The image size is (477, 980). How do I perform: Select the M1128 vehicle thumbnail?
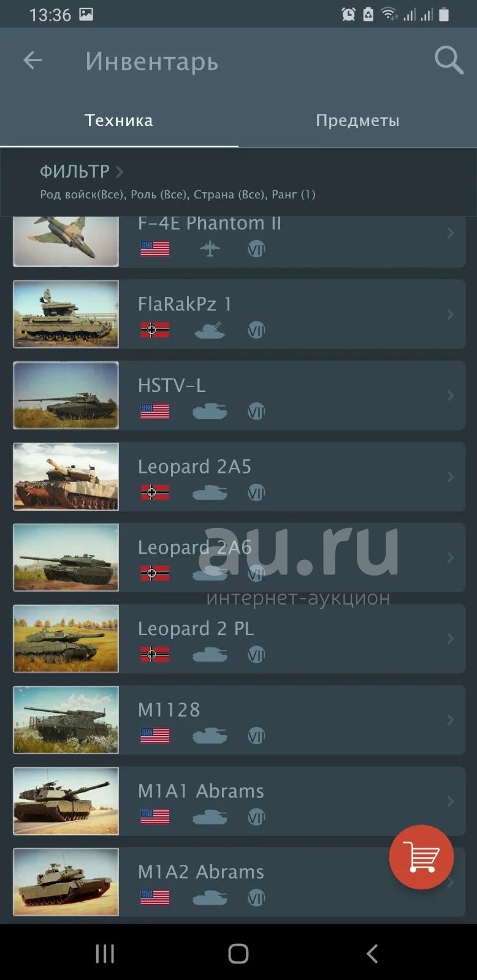(x=66, y=720)
